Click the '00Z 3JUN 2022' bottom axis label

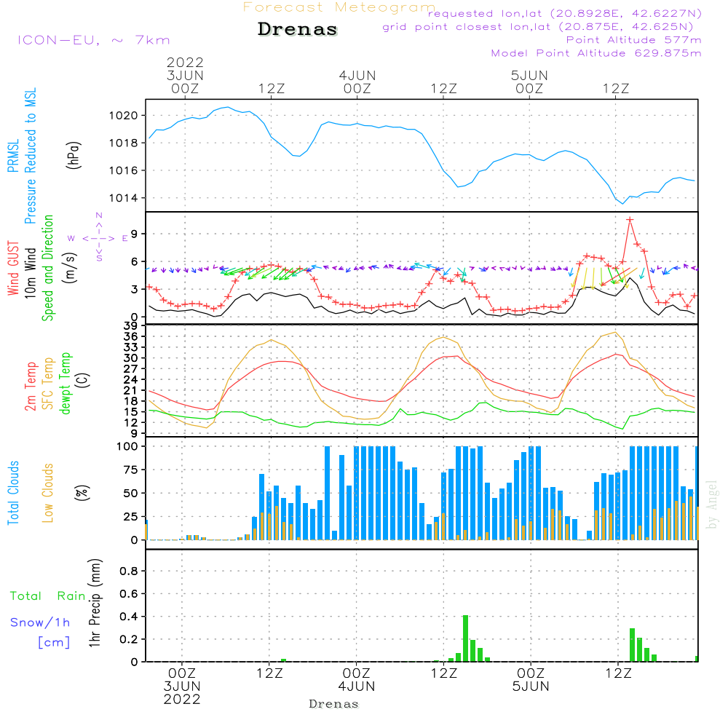(x=182, y=687)
